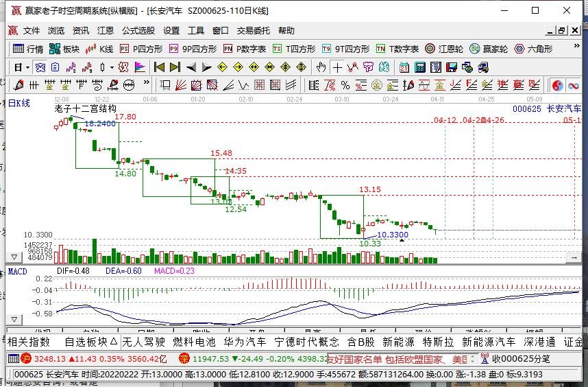
Task: Click yellow diamond left-arrow icon
Action: (x=222, y=67)
